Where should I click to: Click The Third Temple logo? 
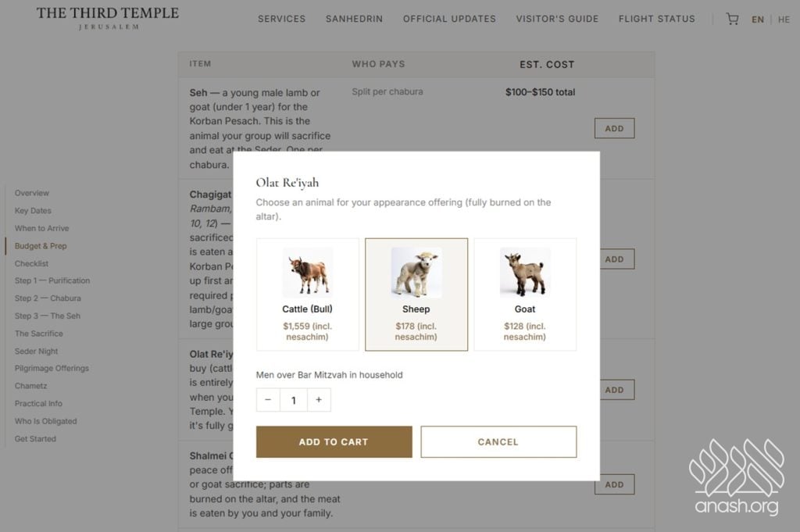(108, 17)
